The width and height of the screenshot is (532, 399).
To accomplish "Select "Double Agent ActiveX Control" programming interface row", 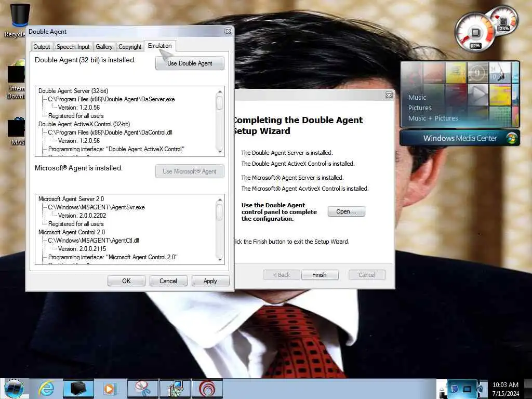I will point(116,149).
